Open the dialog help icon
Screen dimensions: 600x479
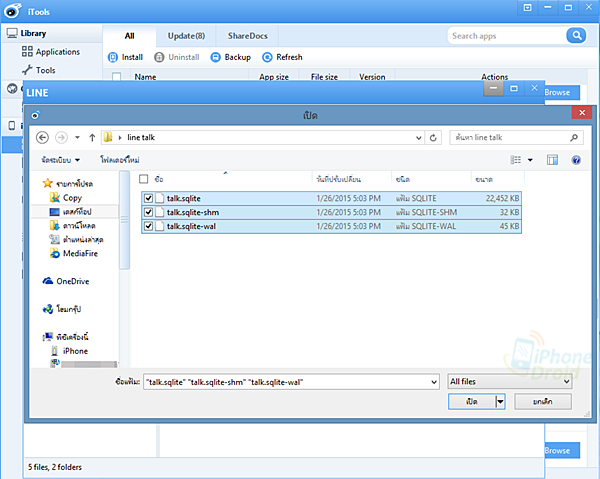coord(576,160)
